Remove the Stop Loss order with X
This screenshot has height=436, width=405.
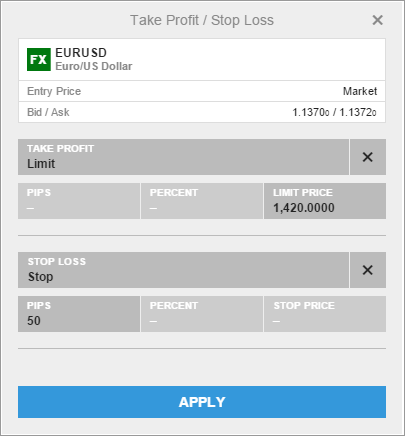368,270
